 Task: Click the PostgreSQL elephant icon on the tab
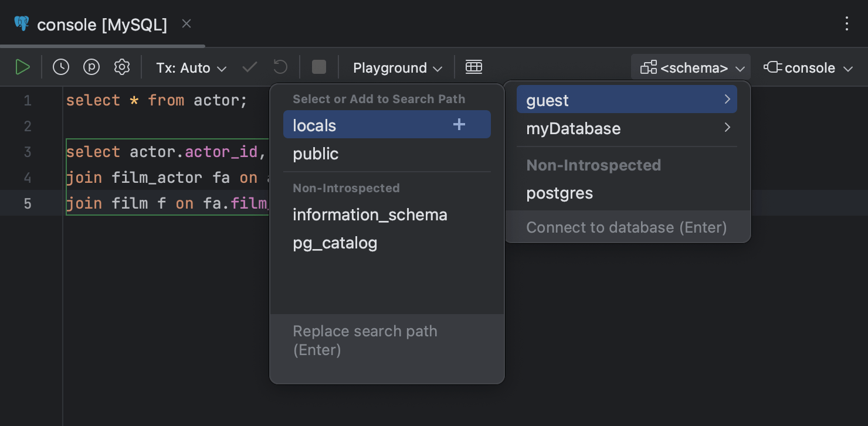coord(21,23)
